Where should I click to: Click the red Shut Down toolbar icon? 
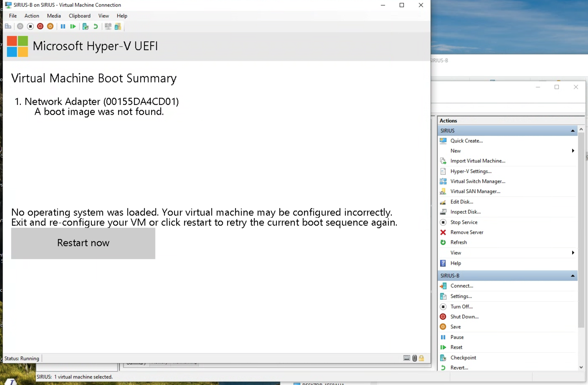pyautogui.click(x=40, y=26)
